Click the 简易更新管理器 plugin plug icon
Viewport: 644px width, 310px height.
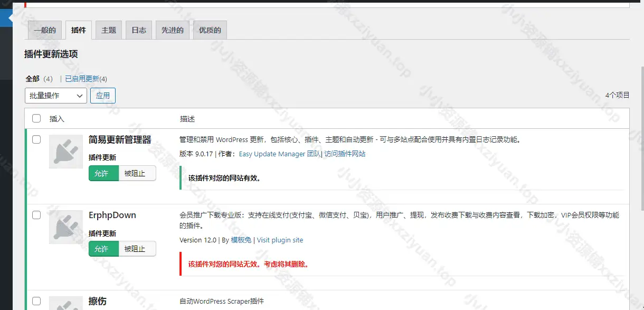(x=66, y=152)
